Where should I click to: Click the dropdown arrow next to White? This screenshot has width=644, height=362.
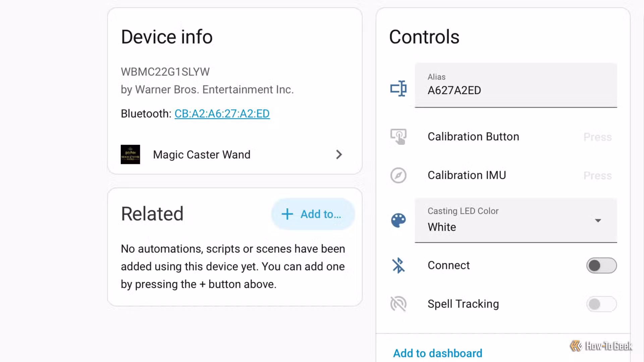598,221
